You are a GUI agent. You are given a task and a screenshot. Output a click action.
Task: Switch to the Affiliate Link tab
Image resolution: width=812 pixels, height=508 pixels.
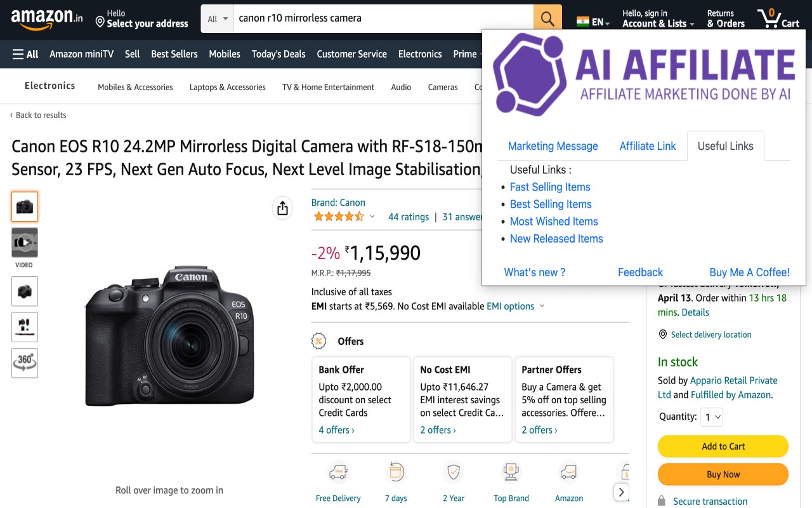(x=647, y=146)
